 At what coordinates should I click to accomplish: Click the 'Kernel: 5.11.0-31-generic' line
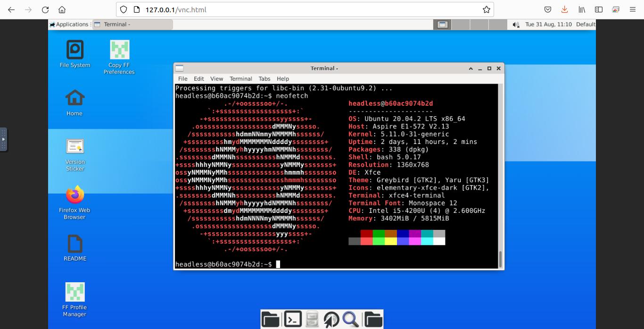[399, 134]
